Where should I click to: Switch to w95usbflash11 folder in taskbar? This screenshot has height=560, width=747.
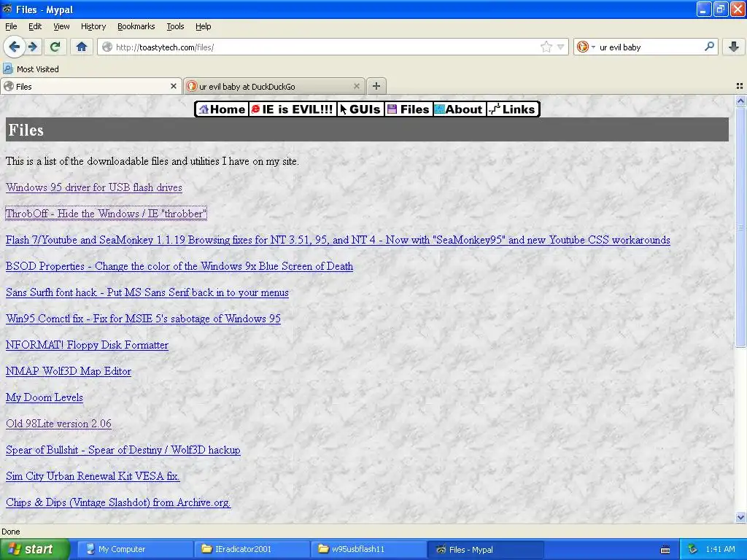click(369, 549)
